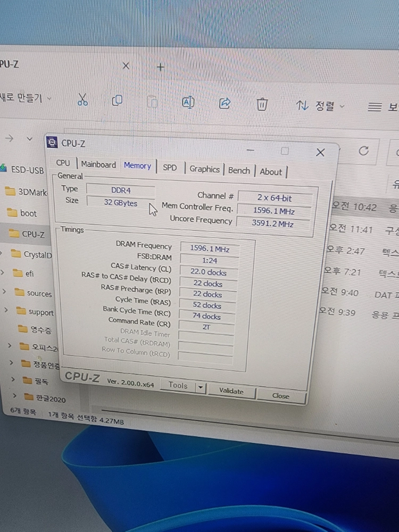Select the sources folder in sidebar
The width and height of the screenshot is (399, 532).
33,293
